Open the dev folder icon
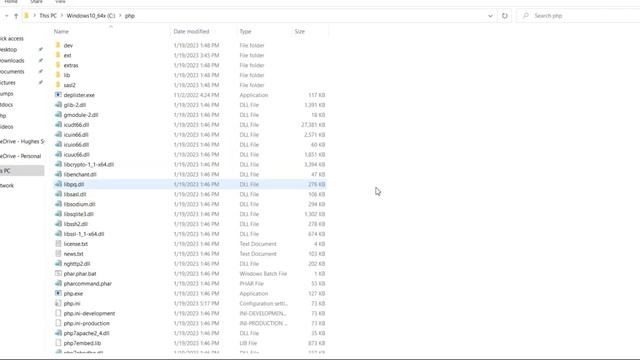This screenshot has width=640, height=360. point(58,45)
